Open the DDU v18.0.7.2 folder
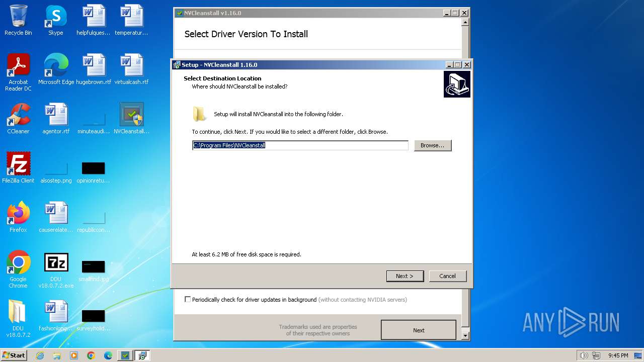Screen dimensions: 644x362 pyautogui.click(x=18, y=319)
